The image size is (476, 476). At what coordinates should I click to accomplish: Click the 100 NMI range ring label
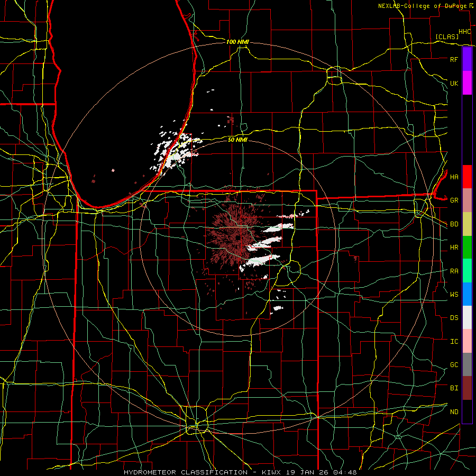pyautogui.click(x=237, y=42)
